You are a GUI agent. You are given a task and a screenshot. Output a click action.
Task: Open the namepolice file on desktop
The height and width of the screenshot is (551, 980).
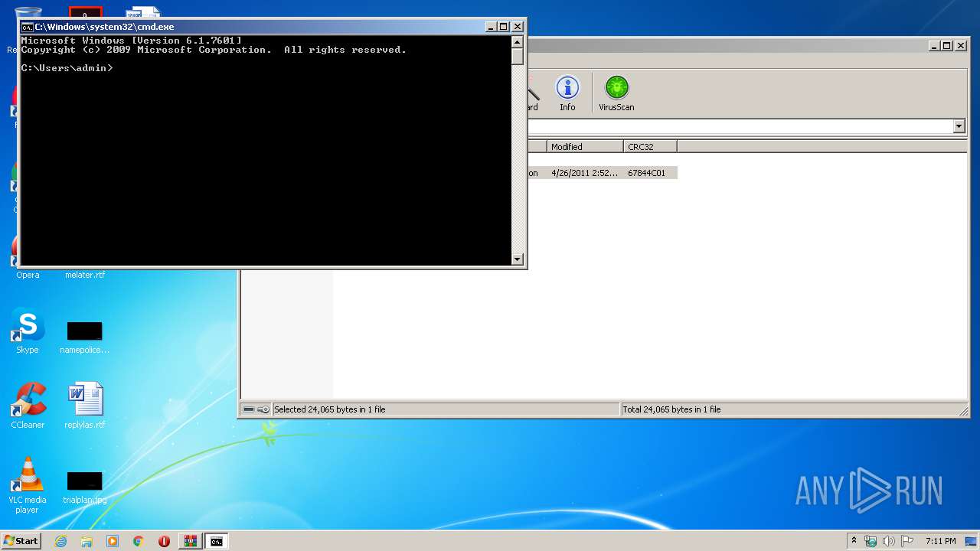pos(85,337)
